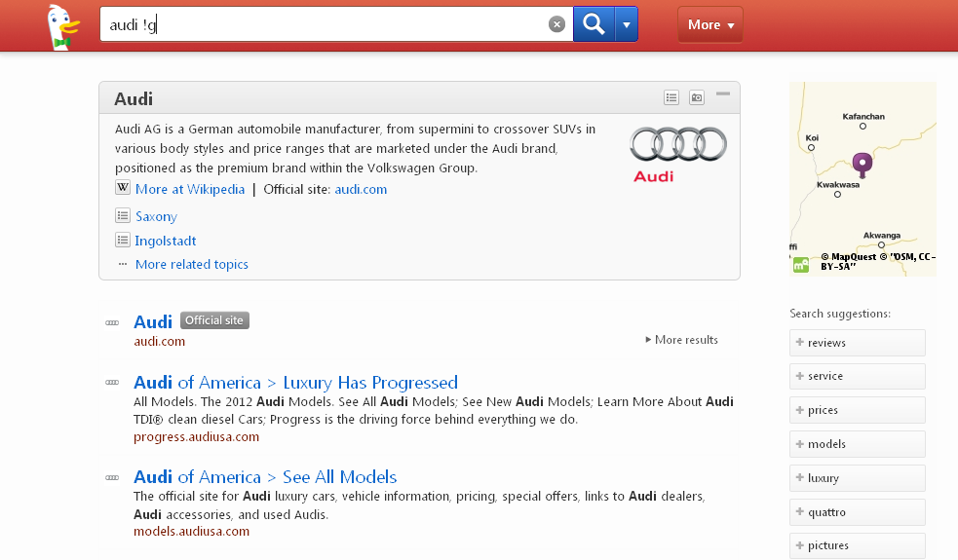958x560 pixels.
Task: Click the ellipsis icon before More related topics
Action: [123, 264]
